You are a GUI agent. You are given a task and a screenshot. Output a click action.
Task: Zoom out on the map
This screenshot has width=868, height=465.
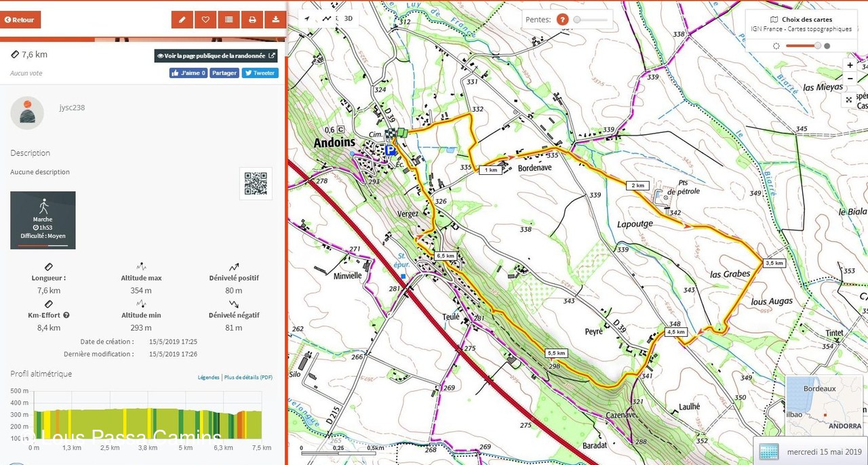[x=850, y=79]
